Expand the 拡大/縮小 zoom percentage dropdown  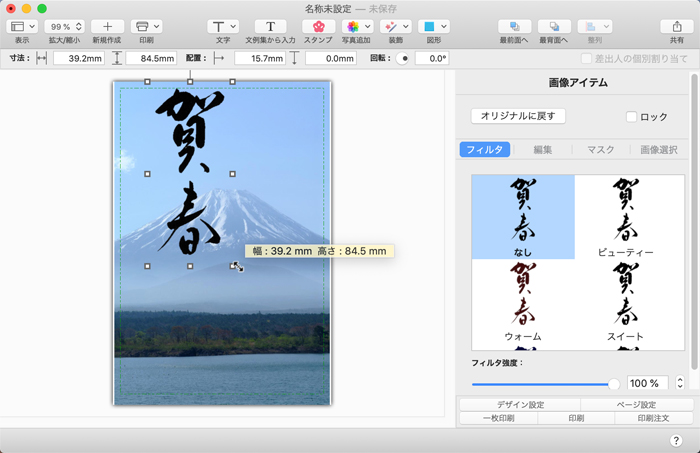point(65,26)
